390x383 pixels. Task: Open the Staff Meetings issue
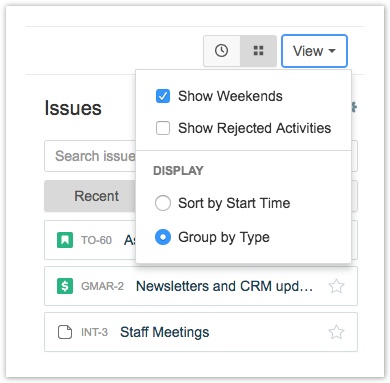pyautogui.click(x=165, y=332)
